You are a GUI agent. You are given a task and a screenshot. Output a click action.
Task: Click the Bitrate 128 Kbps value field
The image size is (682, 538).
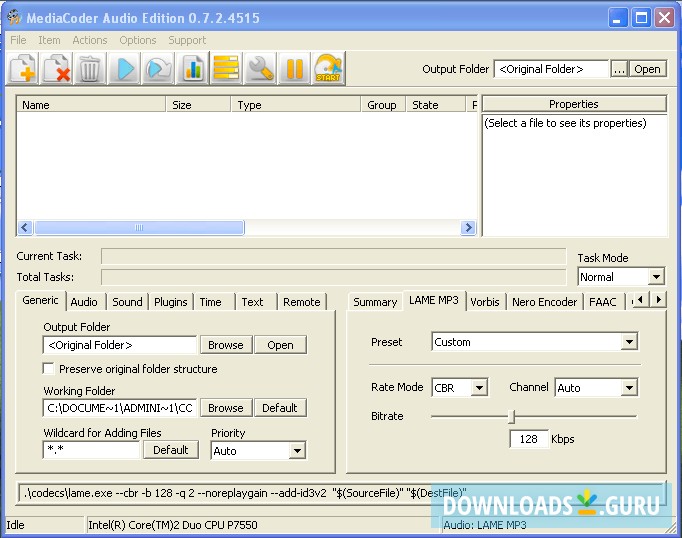[x=528, y=439]
